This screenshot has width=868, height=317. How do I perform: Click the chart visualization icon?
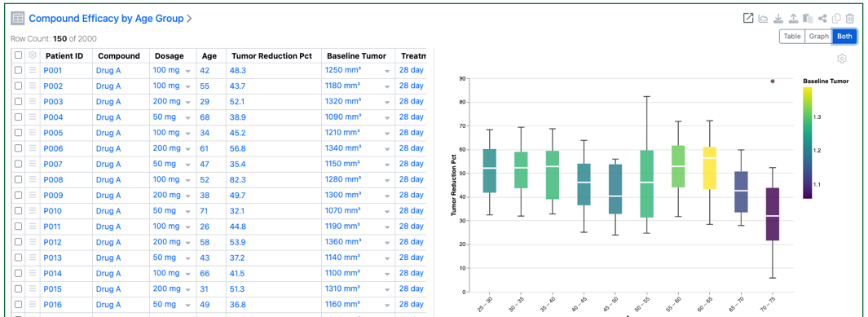point(764,18)
